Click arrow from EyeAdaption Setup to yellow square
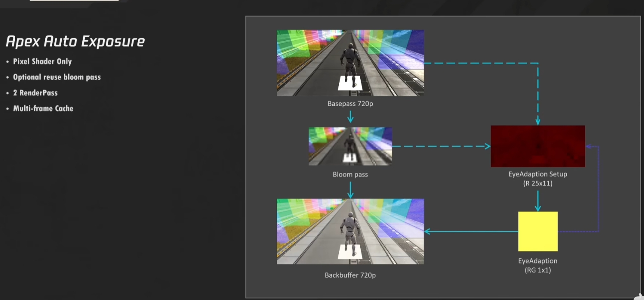The width and height of the screenshot is (644, 300). click(538, 202)
